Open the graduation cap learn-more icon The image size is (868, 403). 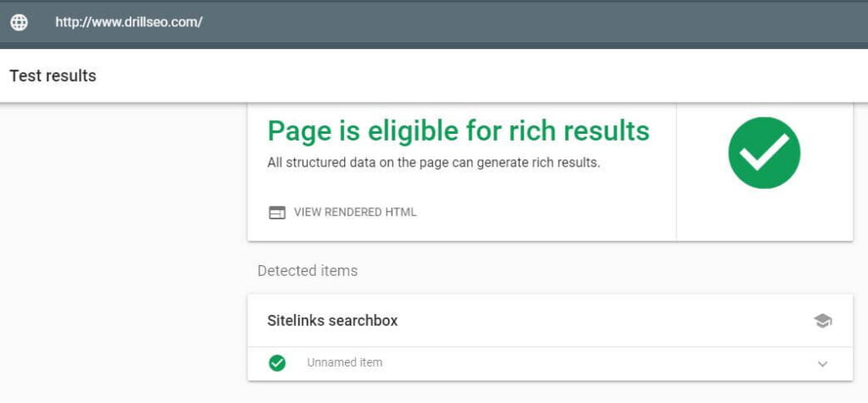[822, 321]
